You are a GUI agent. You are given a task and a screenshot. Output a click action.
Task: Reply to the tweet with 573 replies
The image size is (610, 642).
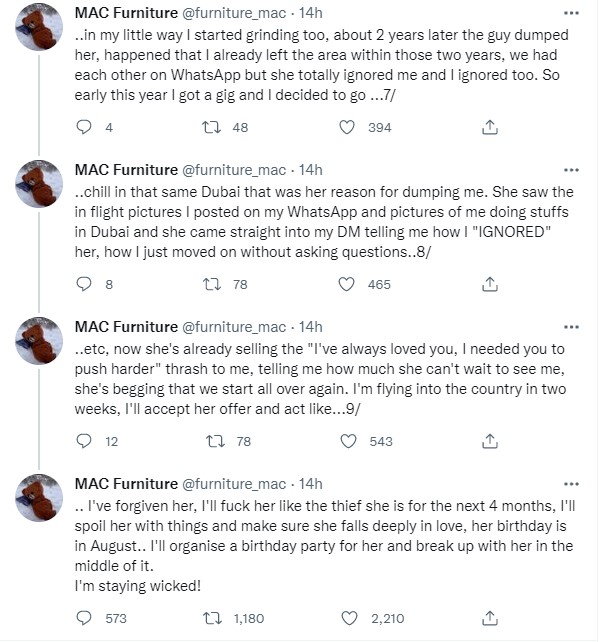(x=84, y=618)
